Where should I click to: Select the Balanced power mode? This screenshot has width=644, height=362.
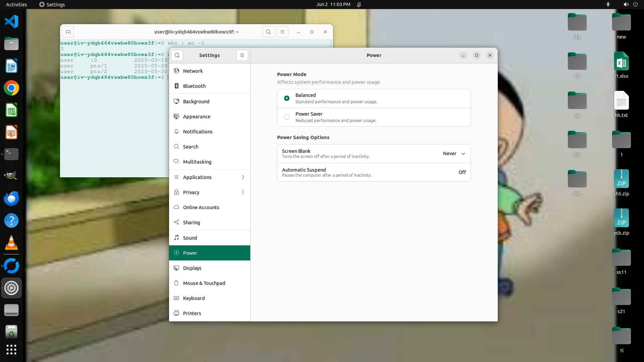[287, 98]
